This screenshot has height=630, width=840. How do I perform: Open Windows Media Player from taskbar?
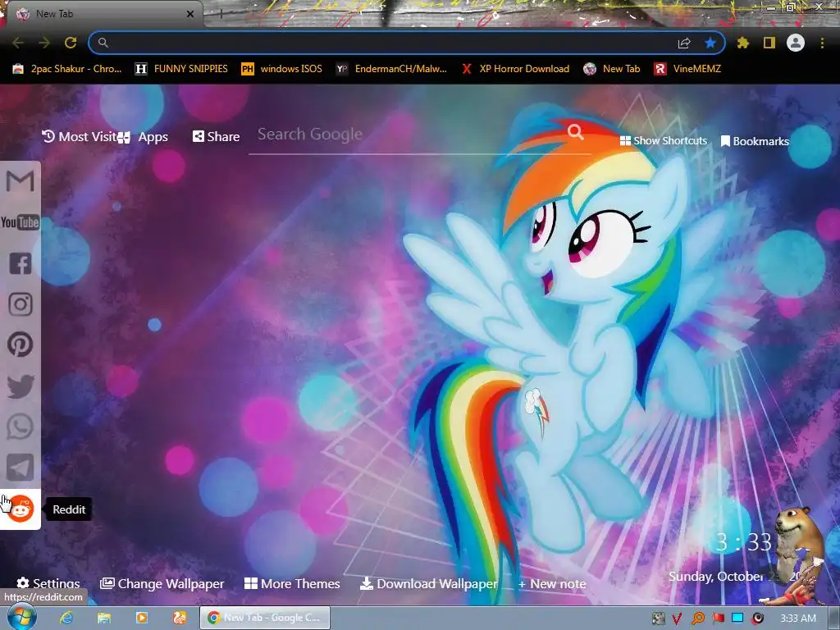(141, 618)
